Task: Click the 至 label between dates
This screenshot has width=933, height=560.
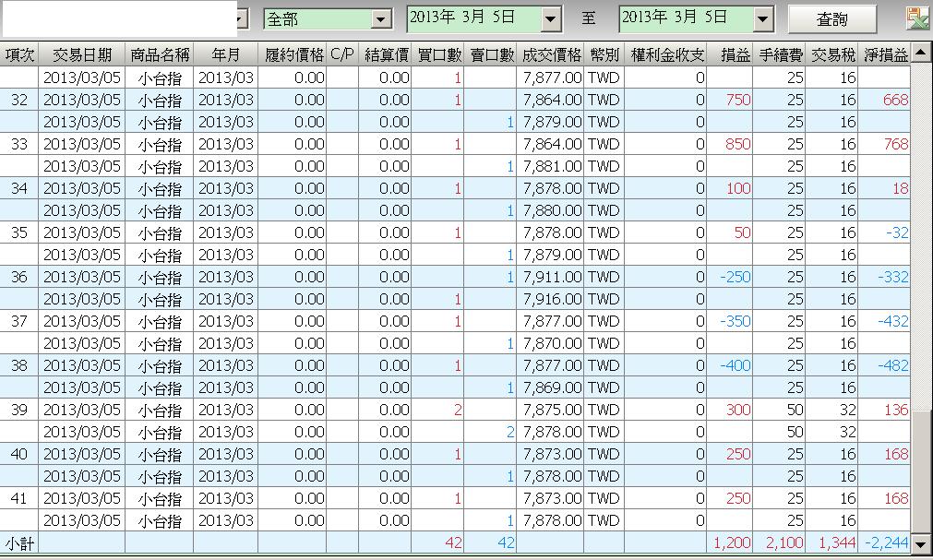Action: [589, 19]
